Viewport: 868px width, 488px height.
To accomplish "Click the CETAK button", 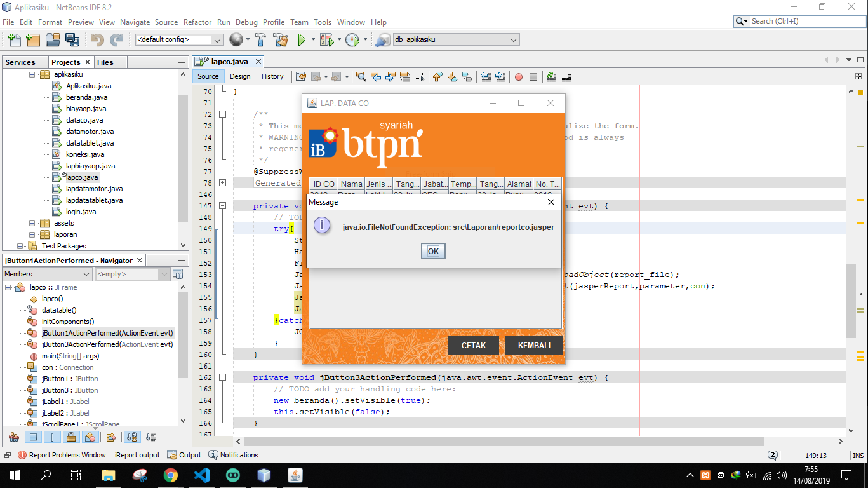I will pyautogui.click(x=474, y=345).
